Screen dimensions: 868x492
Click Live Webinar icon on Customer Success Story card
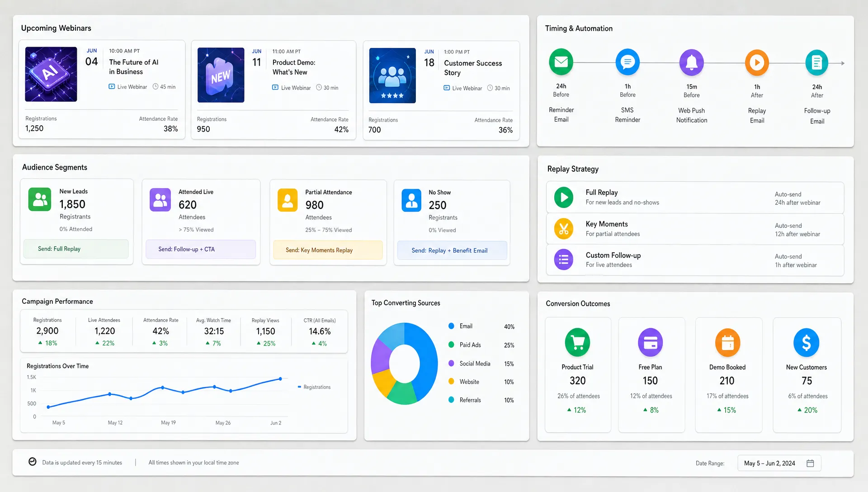tap(447, 88)
